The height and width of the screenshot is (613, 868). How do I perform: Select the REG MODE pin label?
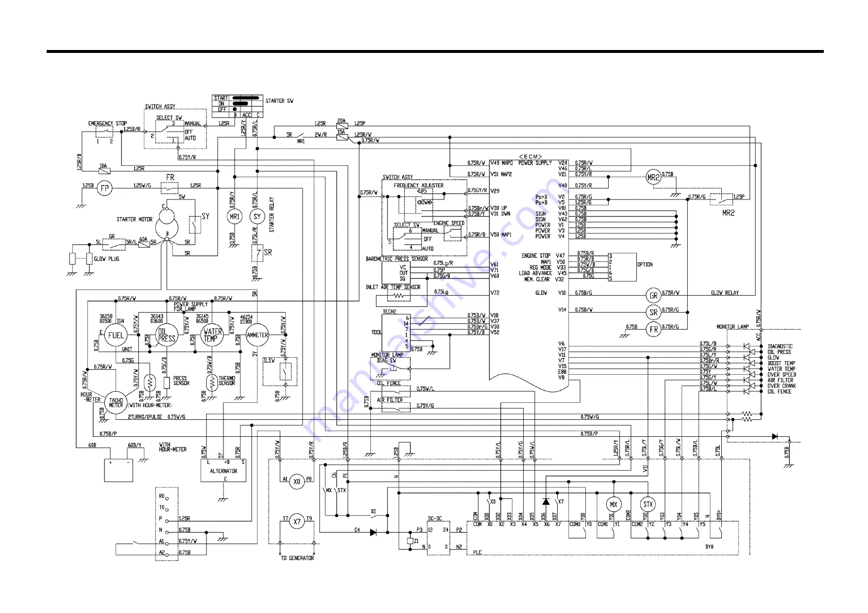(x=541, y=267)
